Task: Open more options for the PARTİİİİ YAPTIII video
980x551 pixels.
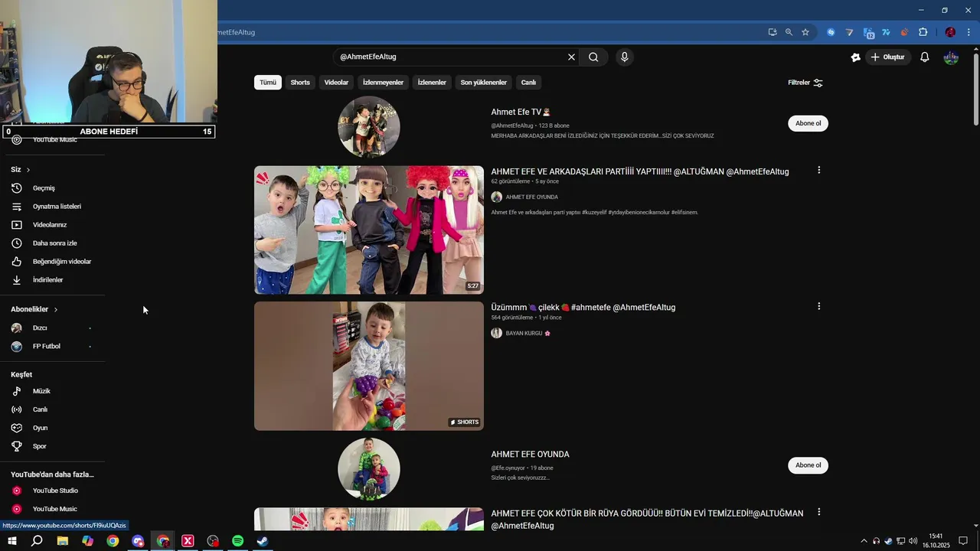Action: [x=818, y=171]
